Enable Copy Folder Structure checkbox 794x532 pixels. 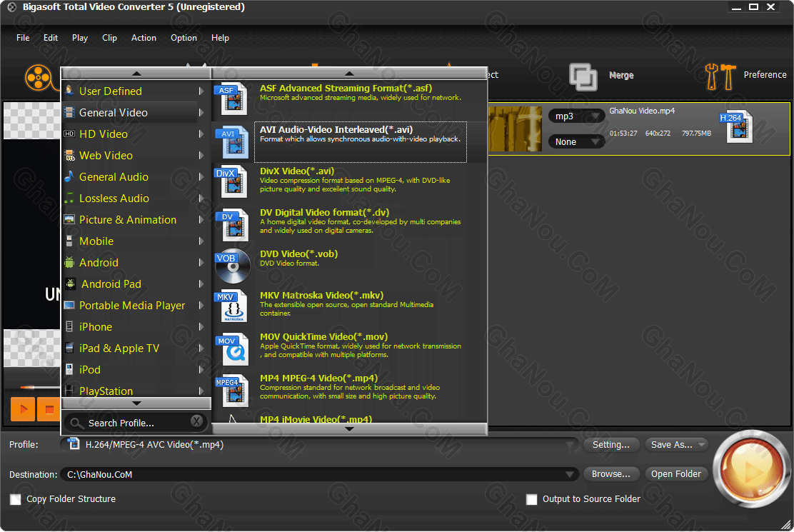[16, 499]
